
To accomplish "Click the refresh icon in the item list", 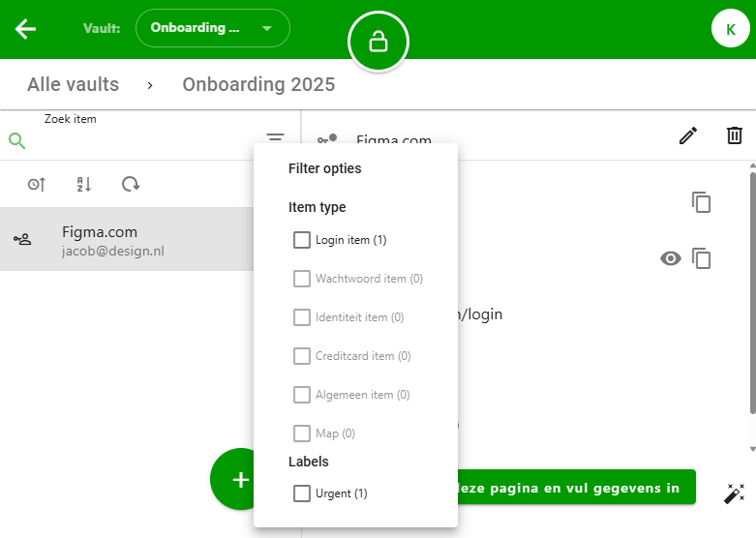I will (x=130, y=184).
